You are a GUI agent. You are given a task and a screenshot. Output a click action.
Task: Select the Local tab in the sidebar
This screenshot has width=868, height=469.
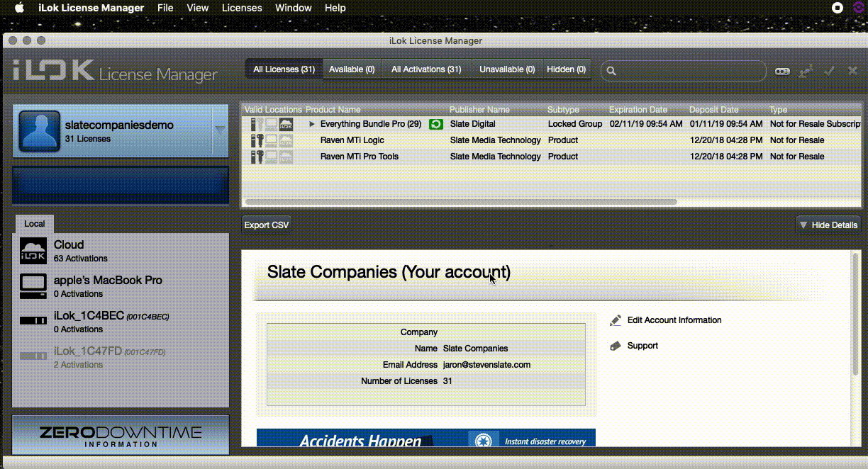click(35, 224)
